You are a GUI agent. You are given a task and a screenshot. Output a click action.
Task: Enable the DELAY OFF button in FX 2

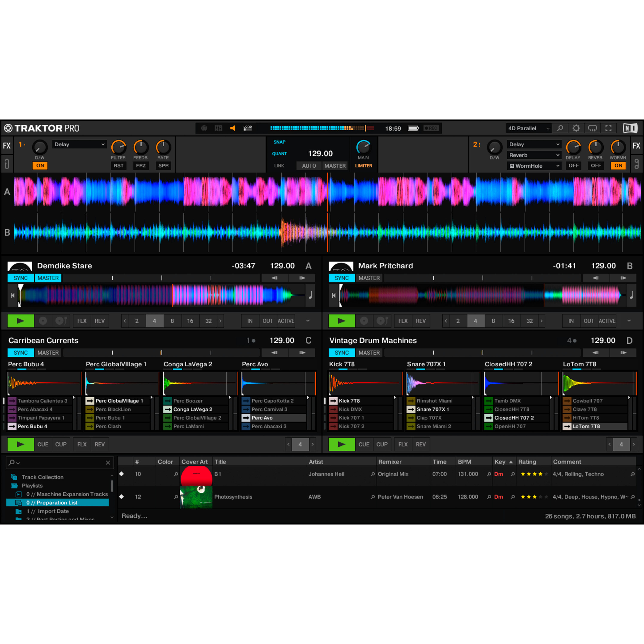(573, 166)
